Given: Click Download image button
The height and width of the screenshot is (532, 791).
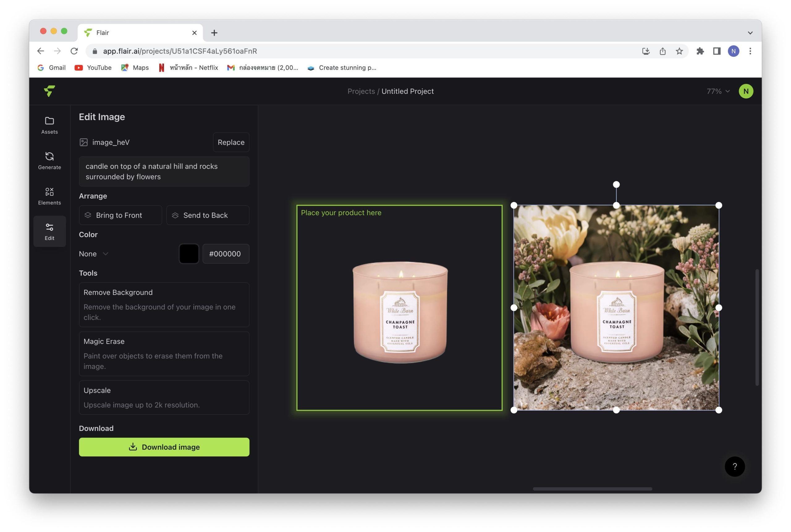Looking at the screenshot, I should pyautogui.click(x=164, y=447).
